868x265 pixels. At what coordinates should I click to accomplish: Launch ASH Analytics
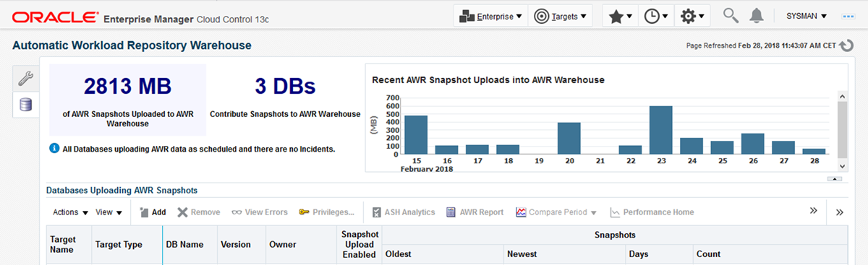click(404, 212)
